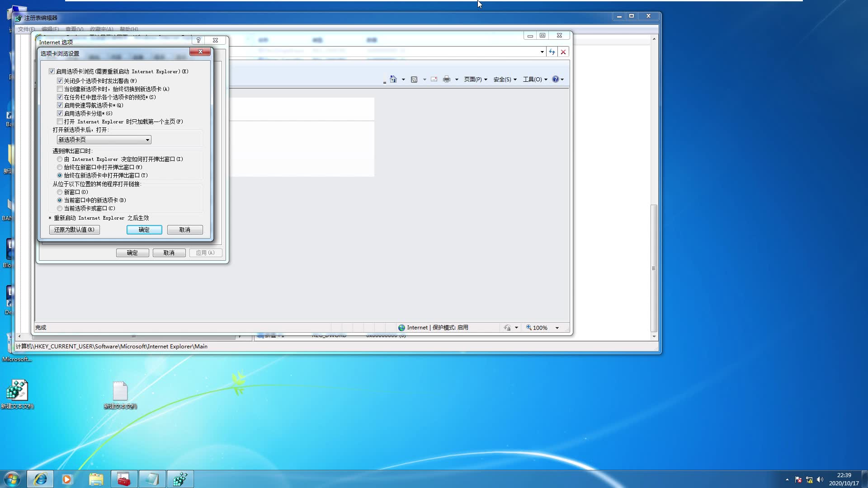
Task: Uncheck 启用快速导航选项卡 checkbox
Action: pos(60,105)
